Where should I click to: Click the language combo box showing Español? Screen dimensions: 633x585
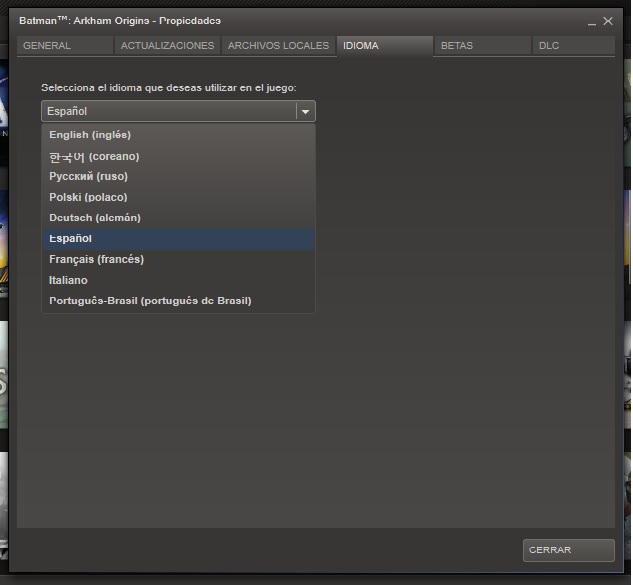pyautogui.click(x=168, y=111)
